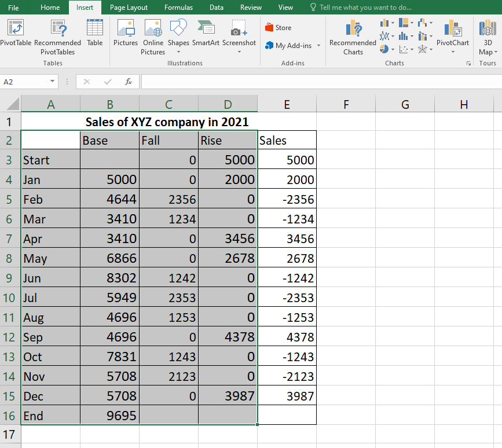Screen dimensions: 502x448
Task: Open 3D Map
Action: tap(487, 36)
